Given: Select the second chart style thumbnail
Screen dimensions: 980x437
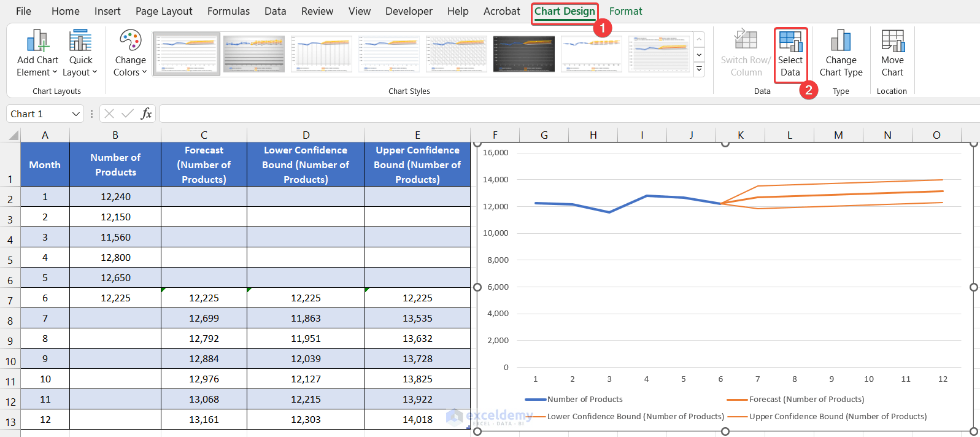Looking at the screenshot, I should [253, 54].
